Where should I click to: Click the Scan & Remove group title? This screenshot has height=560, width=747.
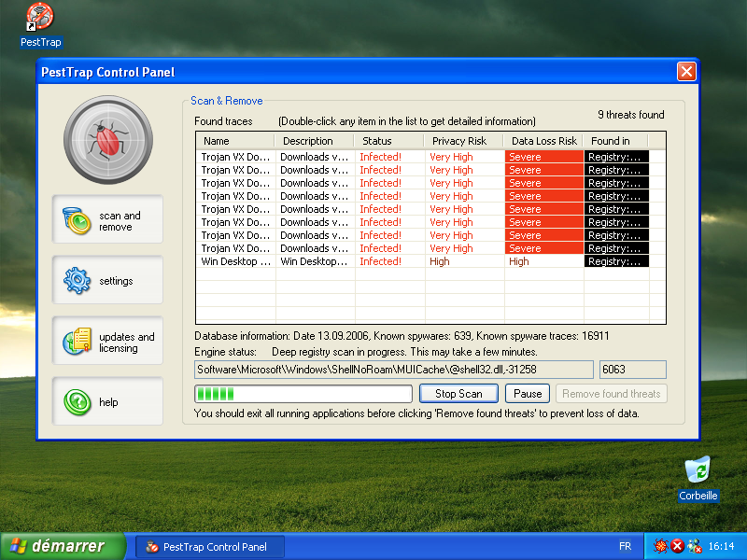(x=227, y=101)
